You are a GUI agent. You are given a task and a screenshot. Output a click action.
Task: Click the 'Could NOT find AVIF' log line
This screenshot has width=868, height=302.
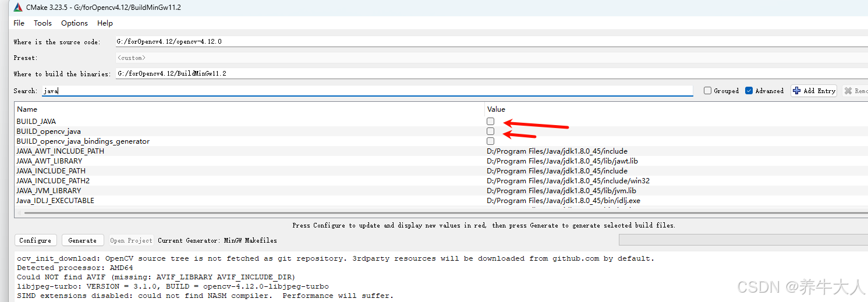point(156,277)
